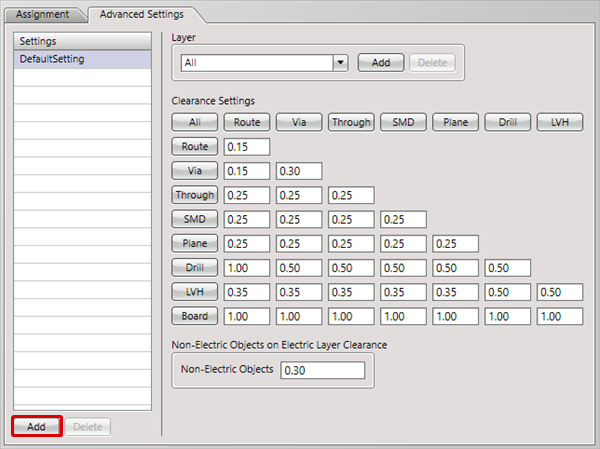
Task: Click the Route column header button
Action: (x=246, y=122)
